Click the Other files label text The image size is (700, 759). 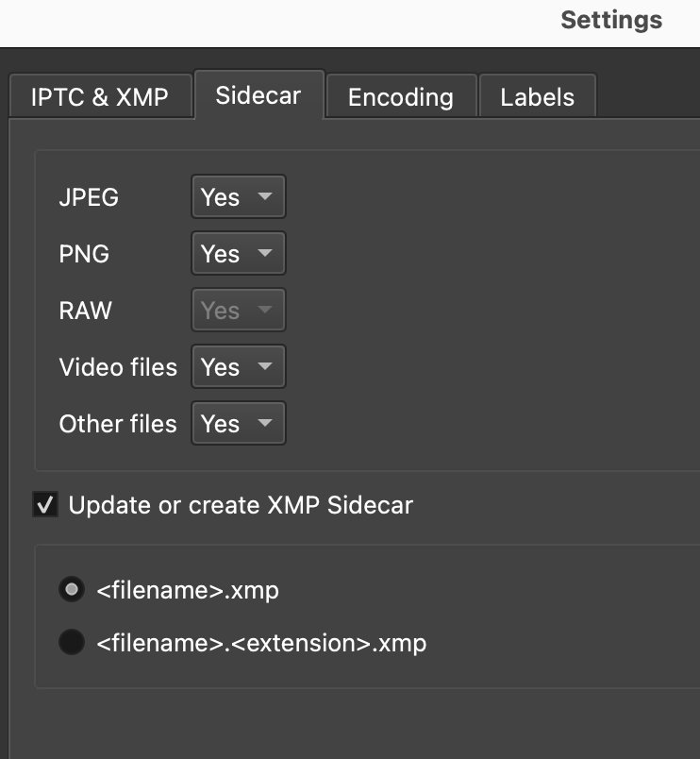(118, 424)
